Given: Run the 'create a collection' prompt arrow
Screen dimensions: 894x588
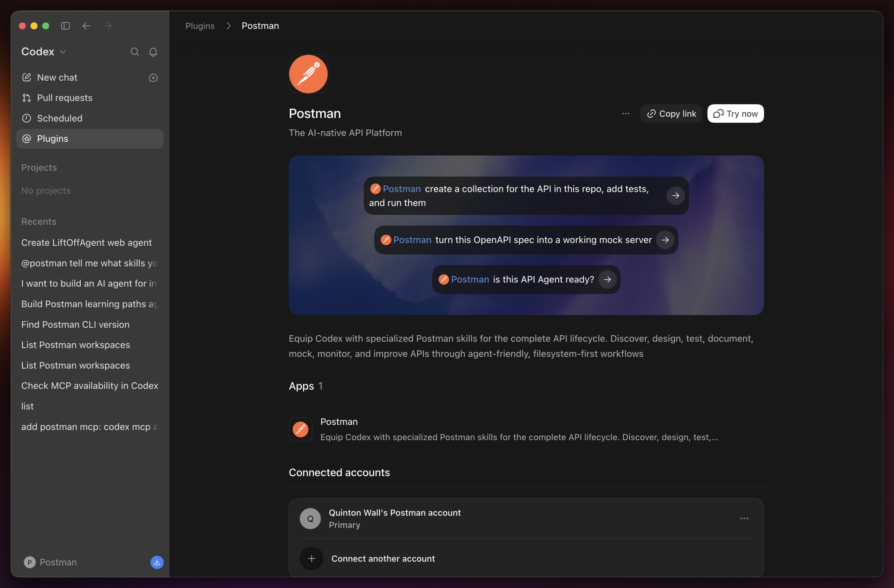Looking at the screenshot, I should pos(675,196).
